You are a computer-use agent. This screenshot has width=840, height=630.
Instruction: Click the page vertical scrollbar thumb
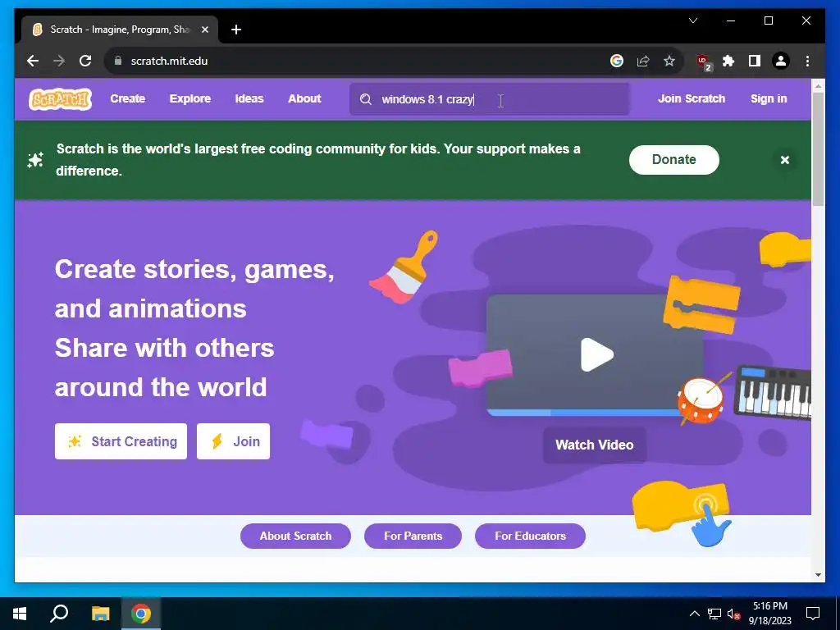point(818,149)
